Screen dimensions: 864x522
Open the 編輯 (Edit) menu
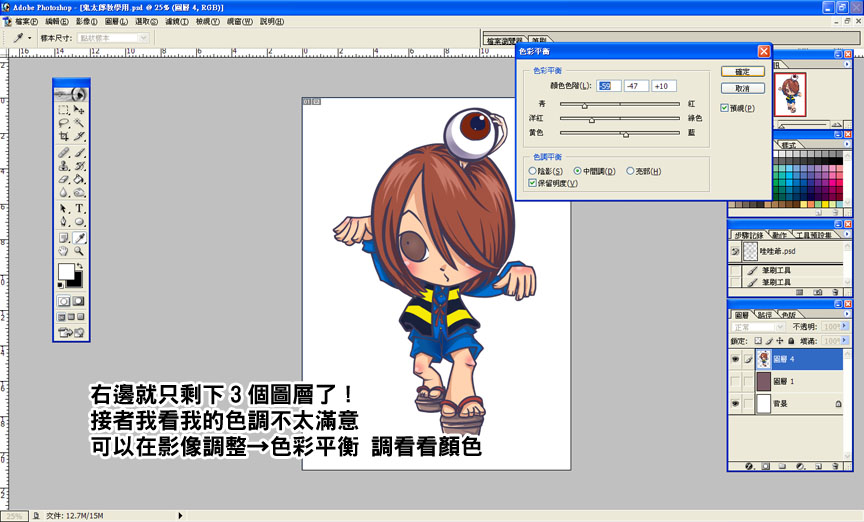[x=57, y=21]
